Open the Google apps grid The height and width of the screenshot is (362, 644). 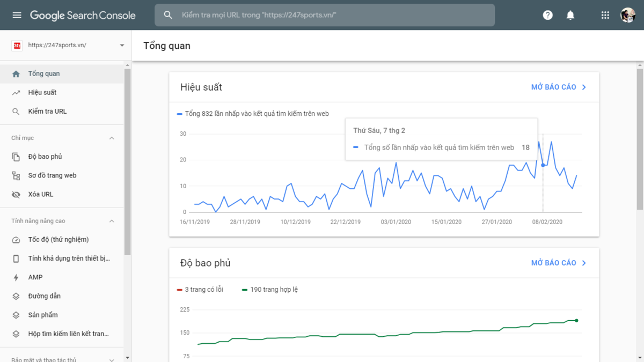(605, 15)
